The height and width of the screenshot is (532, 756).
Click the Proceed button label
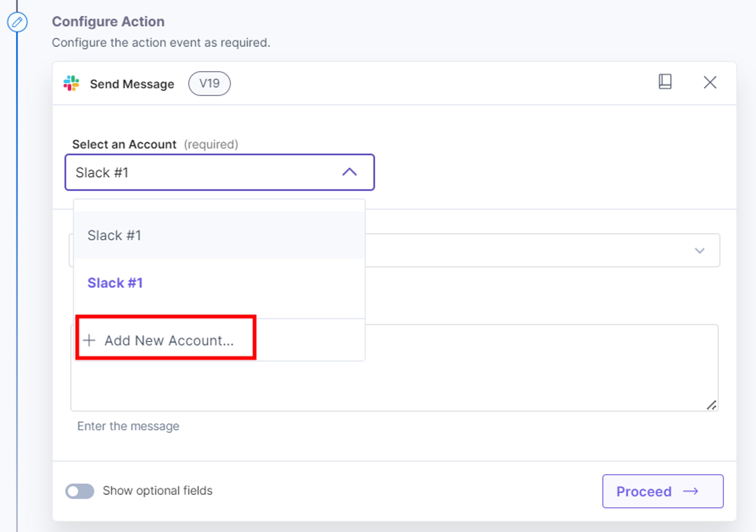click(x=644, y=491)
